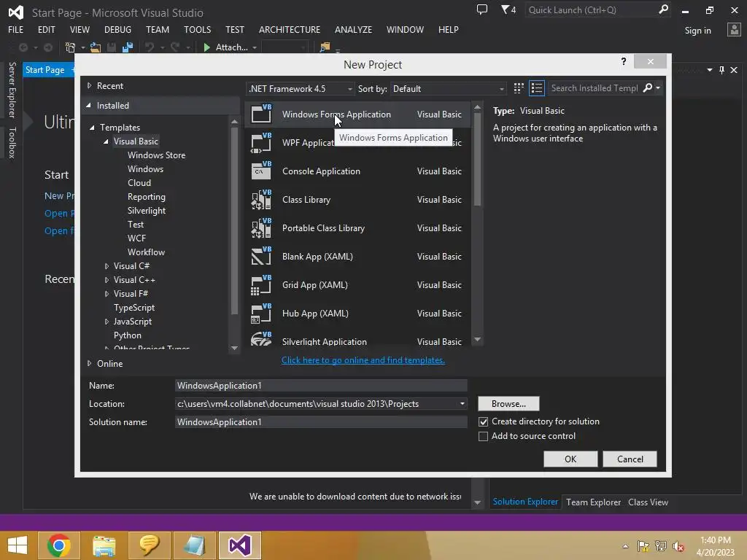Click the Cancel button

point(630,459)
